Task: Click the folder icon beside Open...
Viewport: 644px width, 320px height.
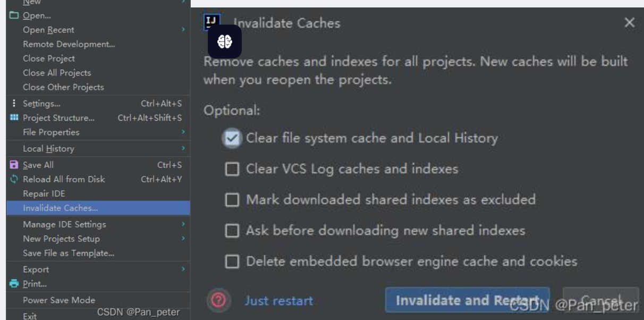Action: (14, 15)
